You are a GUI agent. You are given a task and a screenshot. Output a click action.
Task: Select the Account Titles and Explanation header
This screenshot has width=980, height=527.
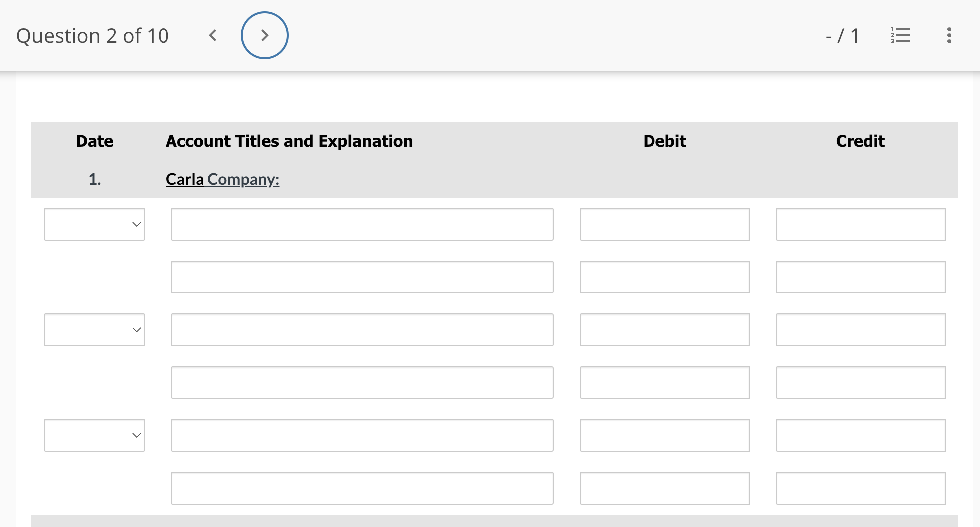[289, 141]
